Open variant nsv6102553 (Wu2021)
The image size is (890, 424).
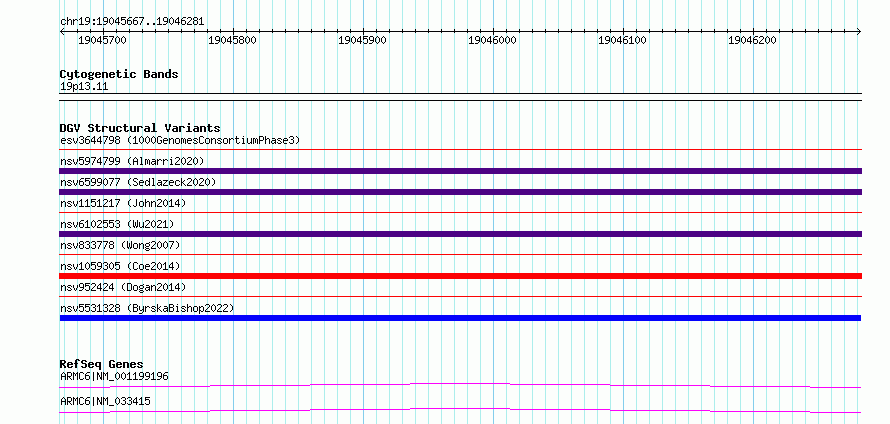coord(117,224)
